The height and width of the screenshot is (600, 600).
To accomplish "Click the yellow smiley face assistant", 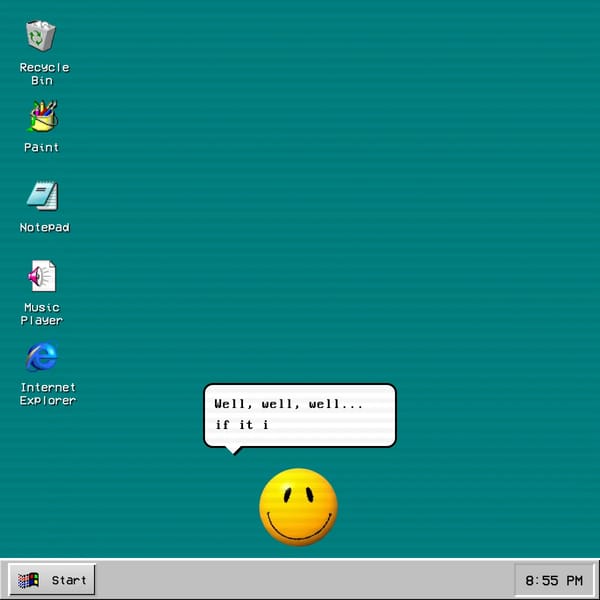I will point(298,507).
